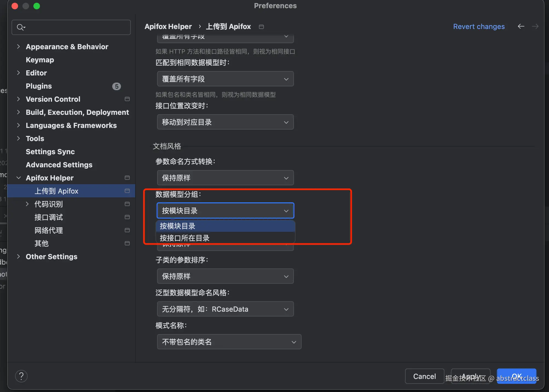Click the Plugins update count badge
The width and height of the screenshot is (549, 392).
pyautogui.click(x=117, y=86)
